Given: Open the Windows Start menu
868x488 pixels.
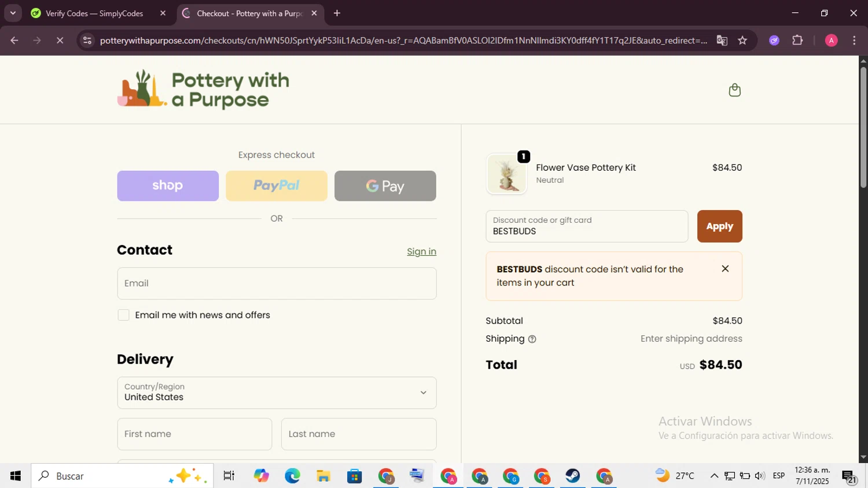Looking at the screenshot, I should (15, 476).
